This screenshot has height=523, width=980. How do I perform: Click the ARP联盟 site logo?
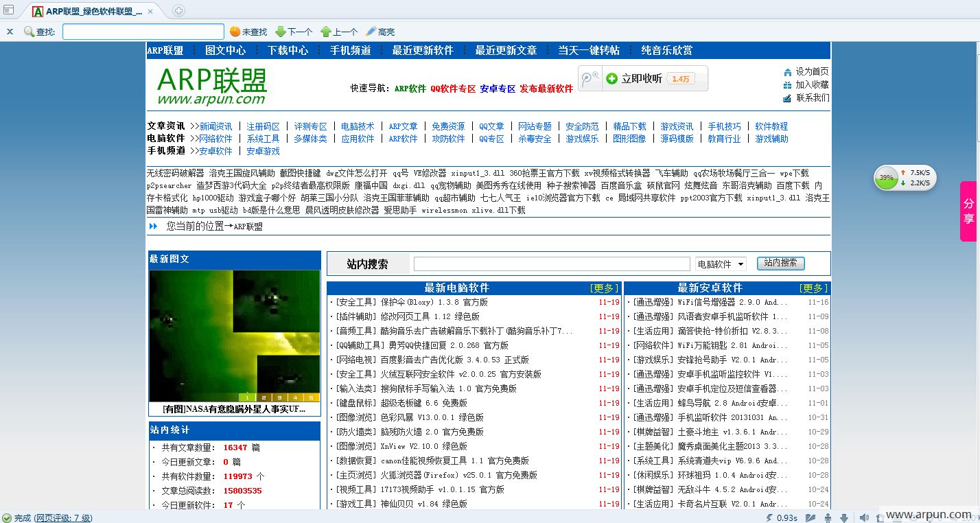pyautogui.click(x=211, y=86)
